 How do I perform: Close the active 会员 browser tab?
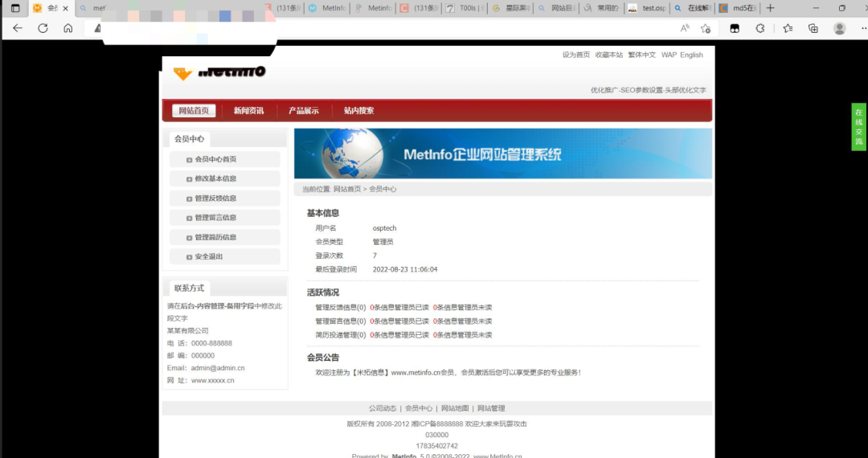click(x=65, y=8)
